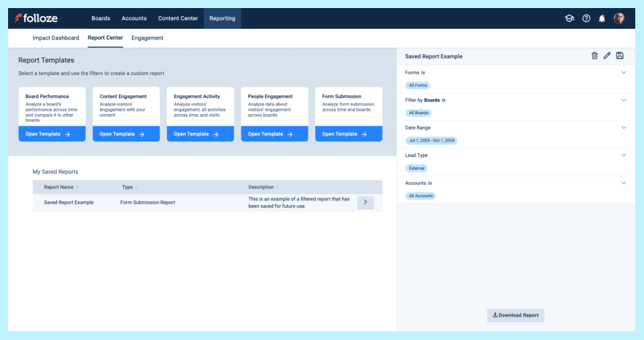644x340 pixels.
Task: Delete the saved report with trash icon
Action: tap(594, 56)
